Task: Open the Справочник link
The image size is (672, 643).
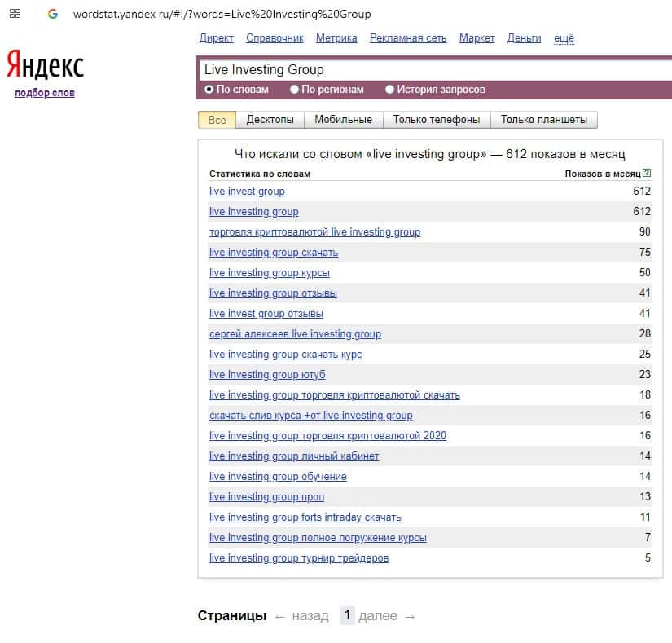Action: point(275,38)
